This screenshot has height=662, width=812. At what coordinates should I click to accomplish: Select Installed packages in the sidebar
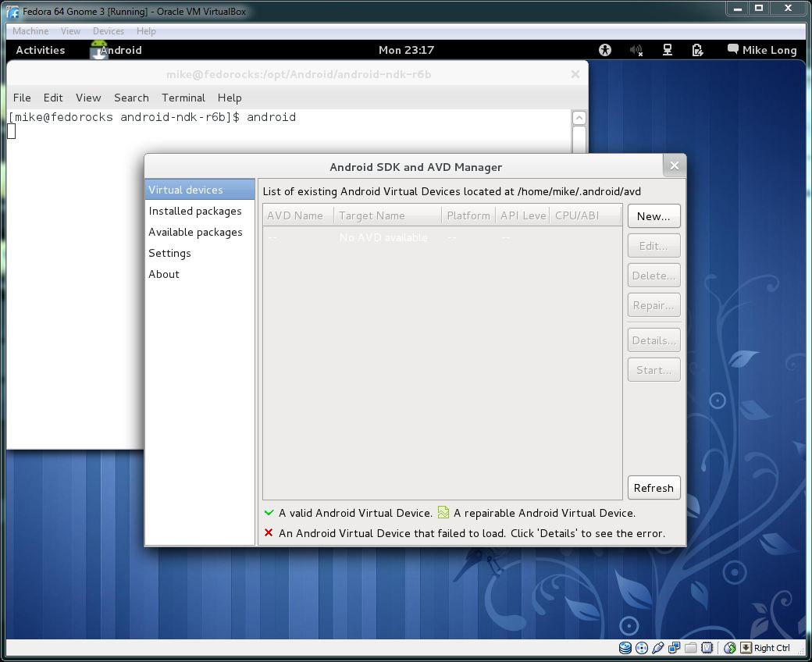pos(200,212)
